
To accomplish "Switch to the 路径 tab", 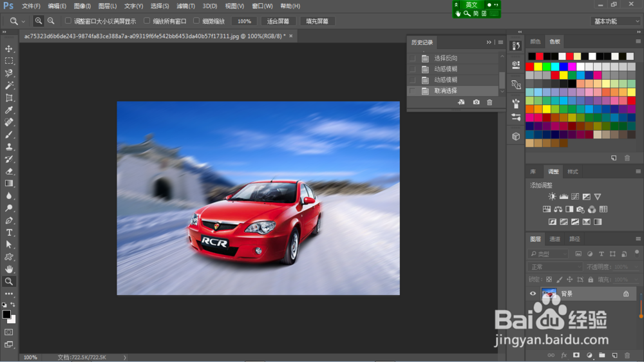I will (x=574, y=239).
